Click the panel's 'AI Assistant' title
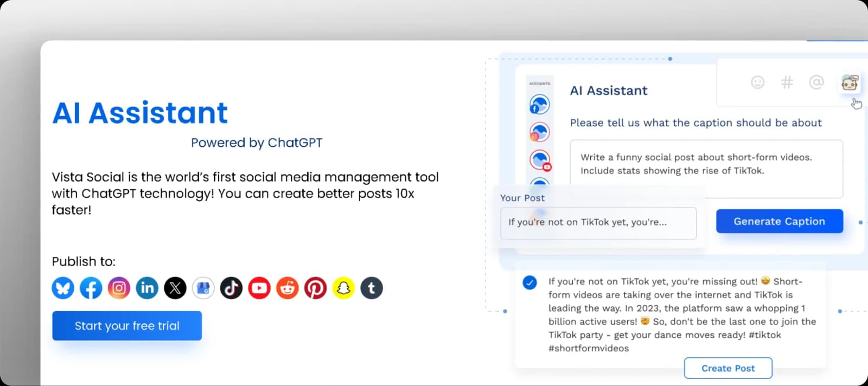The image size is (868, 386). coord(609,91)
